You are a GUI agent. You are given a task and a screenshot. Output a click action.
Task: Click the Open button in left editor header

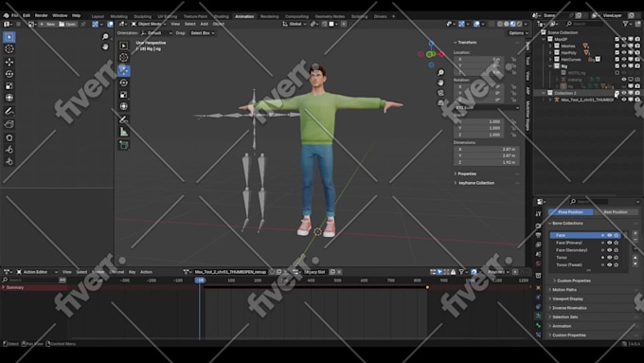[67, 25]
